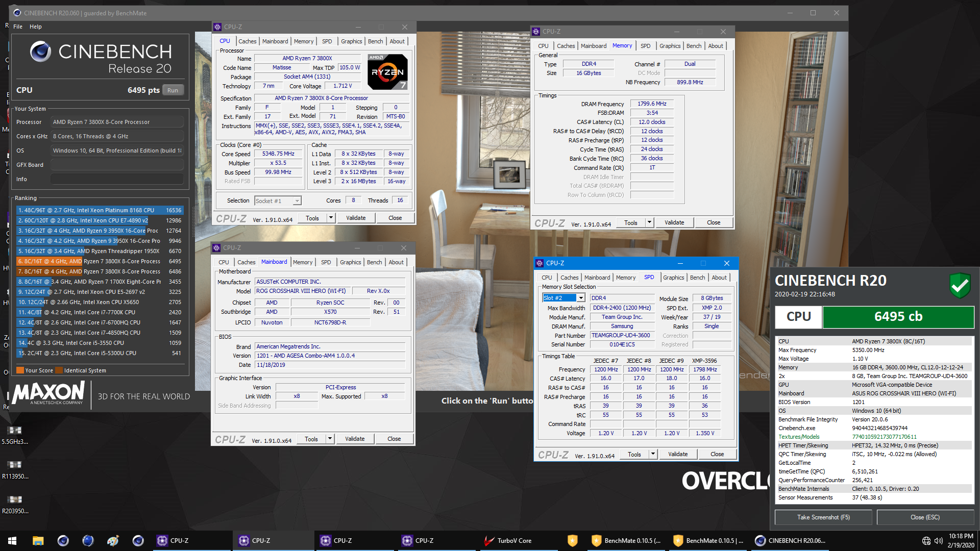
Task: Switch to CINEBENCH R20.06 taskbar item
Action: click(791, 541)
